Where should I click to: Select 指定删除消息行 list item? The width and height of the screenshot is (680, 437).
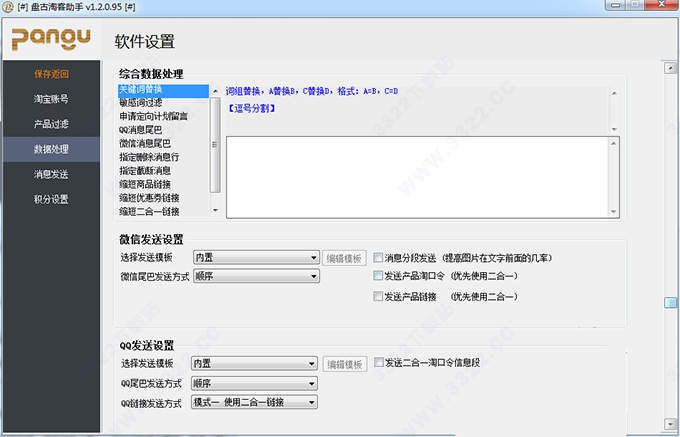coord(163,157)
